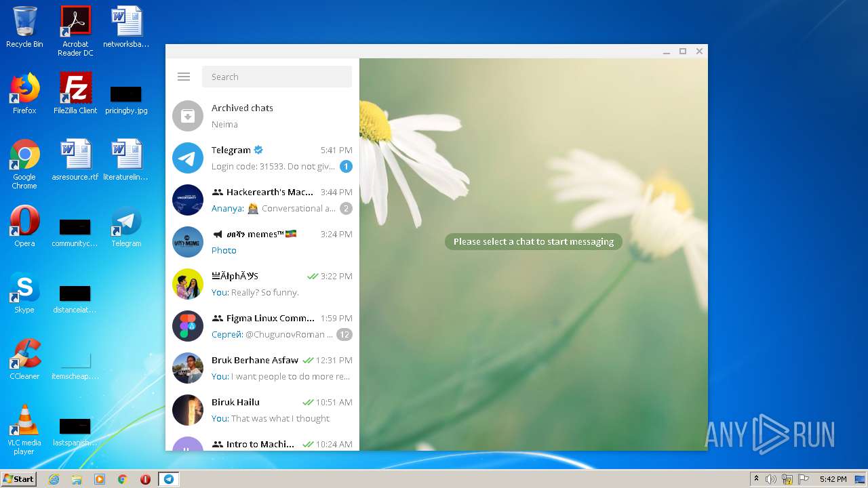Open the network tray icon

(x=787, y=479)
